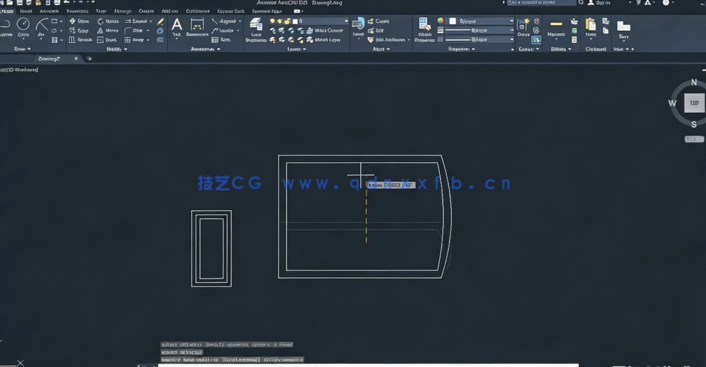This screenshot has width=706, height=367.
Task: Switch to the Collaborate ribbon tab
Action: (198, 11)
